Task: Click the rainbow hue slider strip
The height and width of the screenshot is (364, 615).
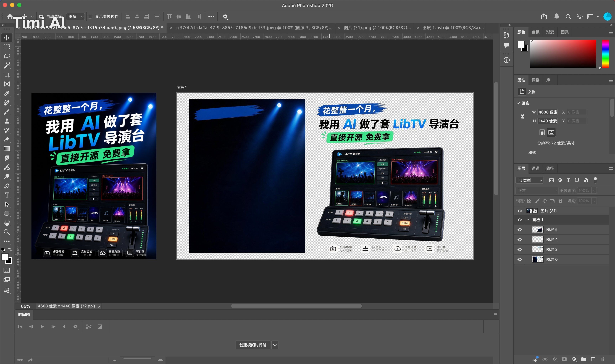Action: pyautogui.click(x=605, y=54)
